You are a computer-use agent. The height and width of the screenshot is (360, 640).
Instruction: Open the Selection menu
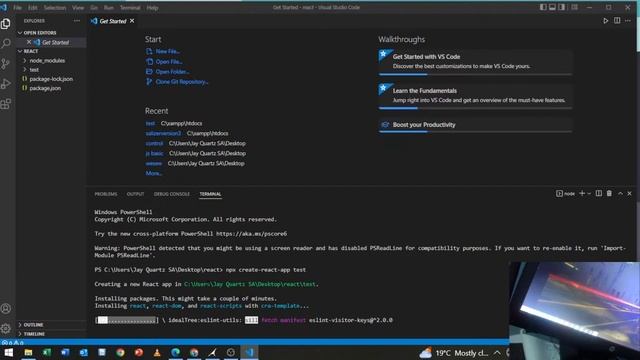55,7
